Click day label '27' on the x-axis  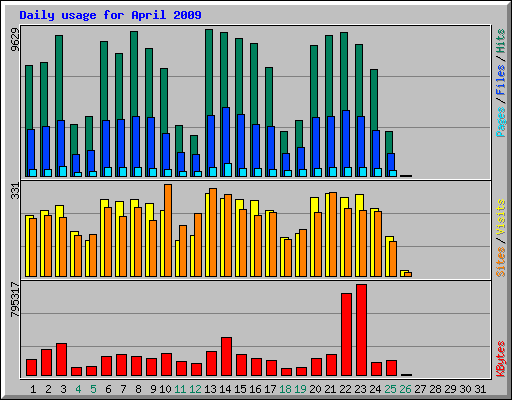click(421, 389)
